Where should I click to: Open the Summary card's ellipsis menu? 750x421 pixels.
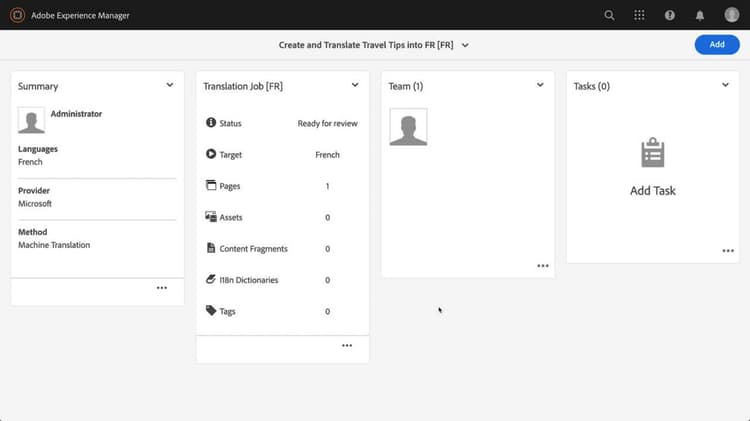[162, 288]
